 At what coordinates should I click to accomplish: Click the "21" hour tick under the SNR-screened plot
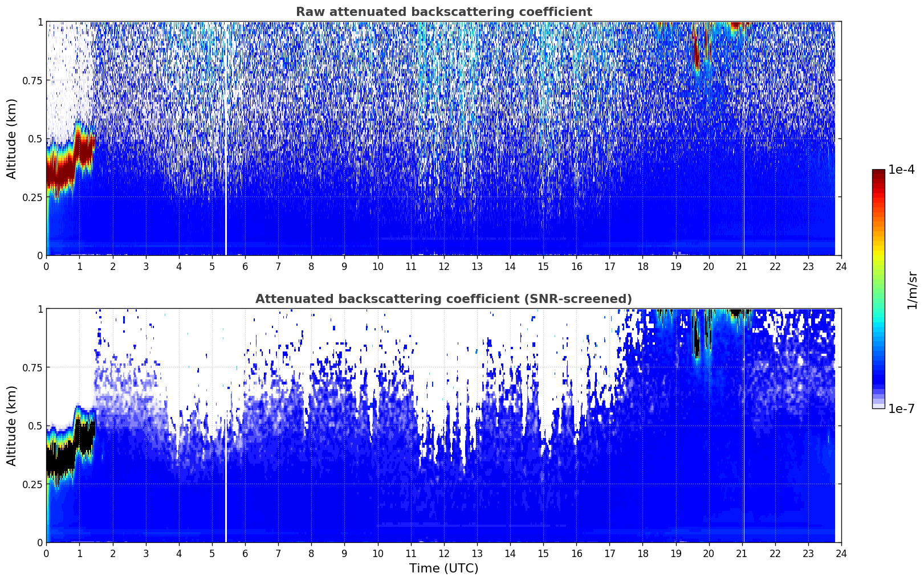(742, 553)
